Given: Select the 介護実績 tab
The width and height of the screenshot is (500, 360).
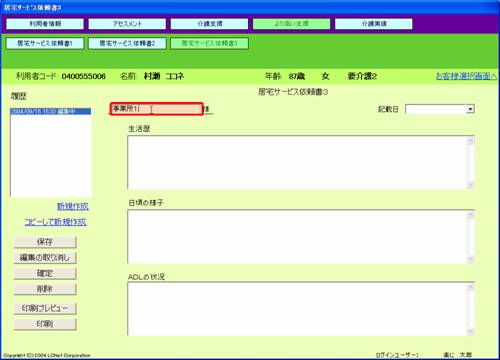Looking at the screenshot, I should coord(374,24).
